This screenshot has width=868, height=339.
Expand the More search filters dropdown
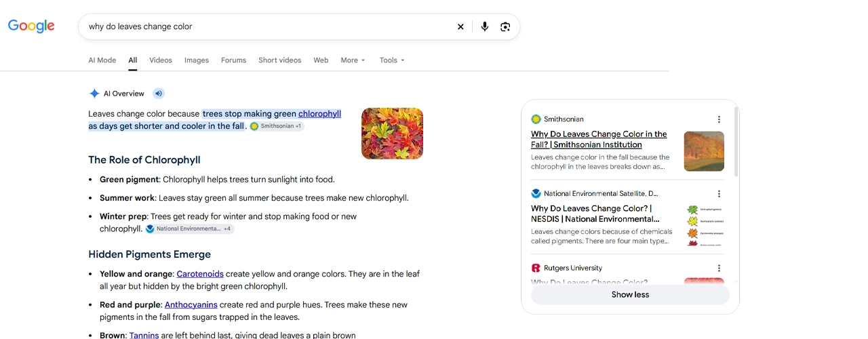tap(353, 60)
